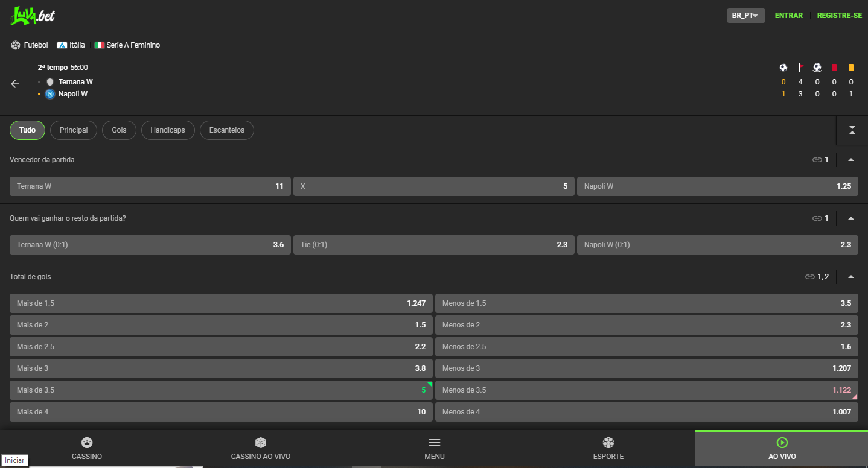Screen dimensions: 868x468
Task: Click the Ternana W team shield icon
Action: (50, 82)
